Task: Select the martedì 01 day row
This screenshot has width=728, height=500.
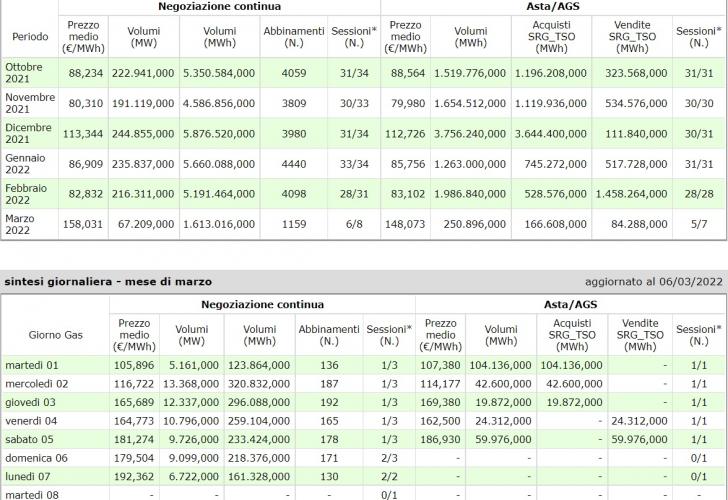Action: [32, 365]
